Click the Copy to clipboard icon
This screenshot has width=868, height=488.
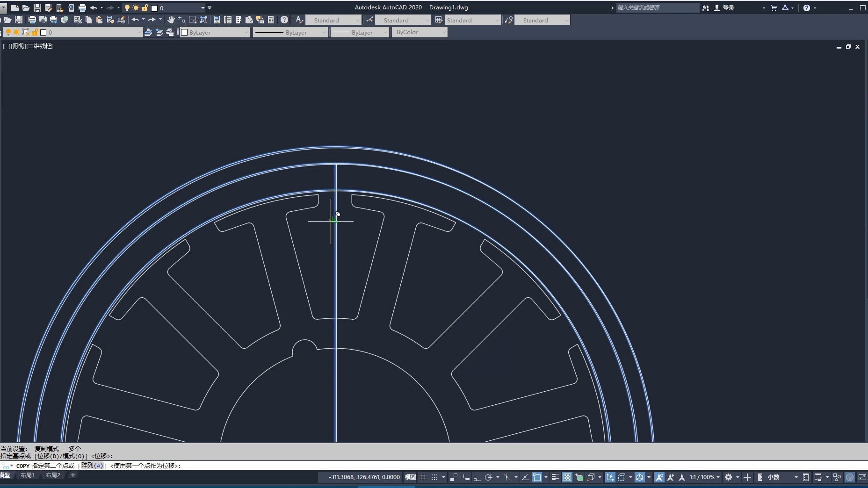(89, 20)
